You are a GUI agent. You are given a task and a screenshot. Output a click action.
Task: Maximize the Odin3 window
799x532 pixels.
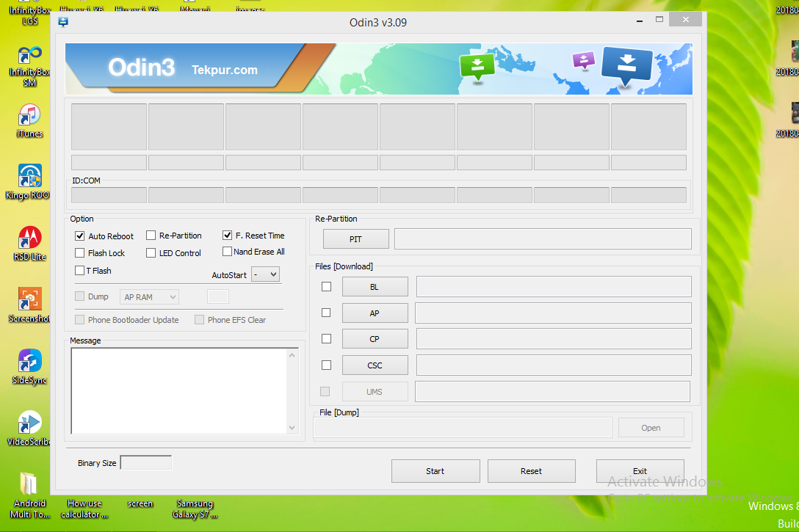pos(659,19)
